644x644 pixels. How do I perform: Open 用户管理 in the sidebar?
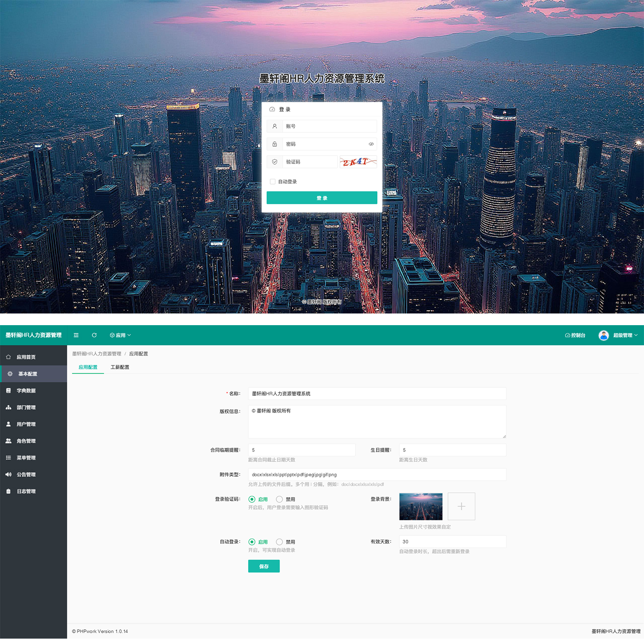point(26,424)
